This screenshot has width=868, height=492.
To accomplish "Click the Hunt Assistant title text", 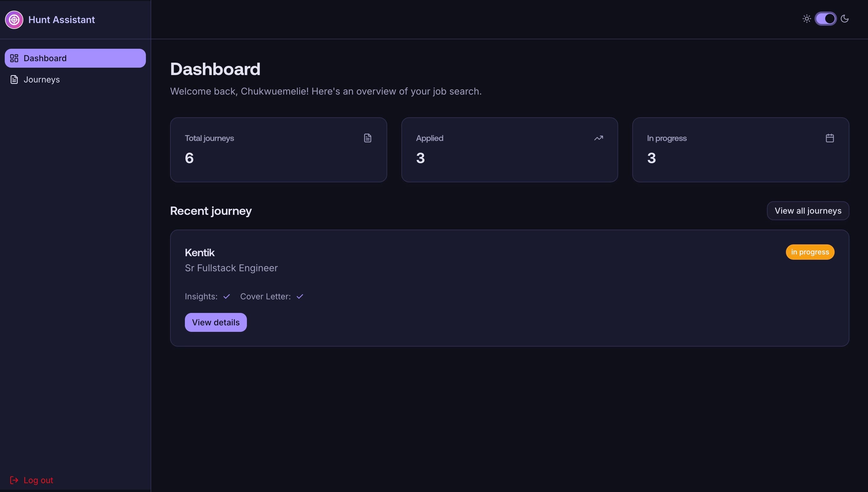I will 61,20.
